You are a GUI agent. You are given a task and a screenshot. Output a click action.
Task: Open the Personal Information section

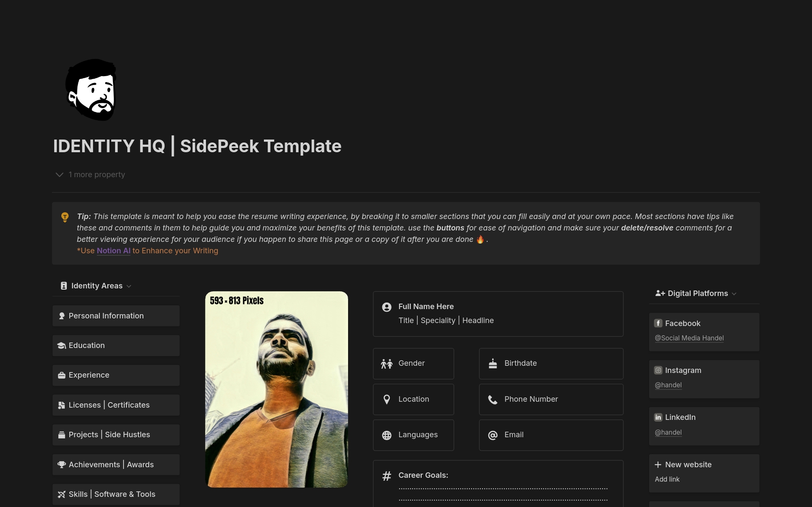point(116,316)
